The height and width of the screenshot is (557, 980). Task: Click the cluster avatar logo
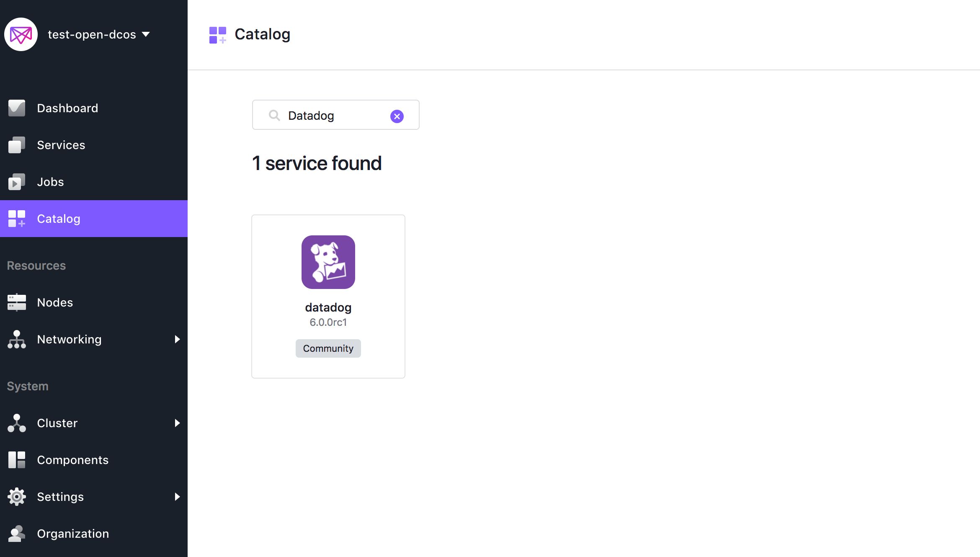[x=21, y=34]
